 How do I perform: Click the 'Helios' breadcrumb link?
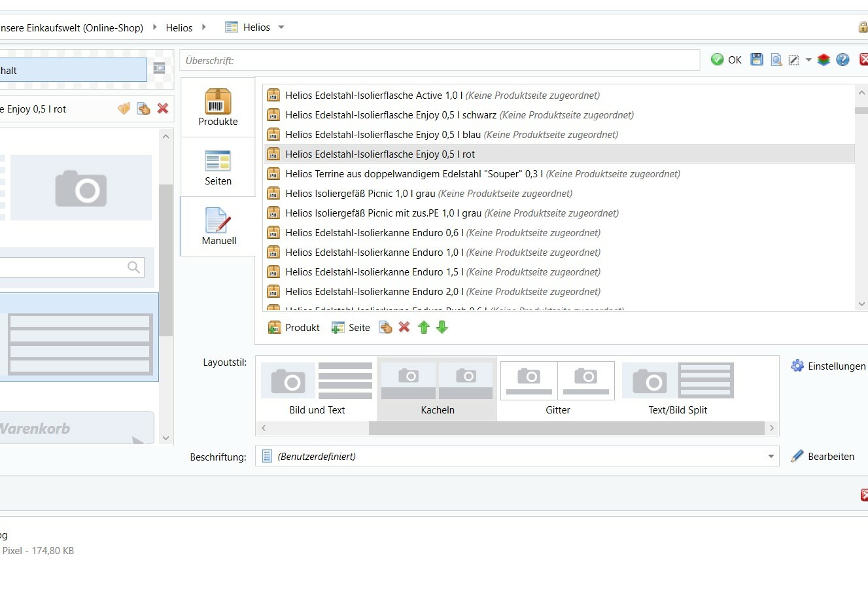click(x=179, y=27)
